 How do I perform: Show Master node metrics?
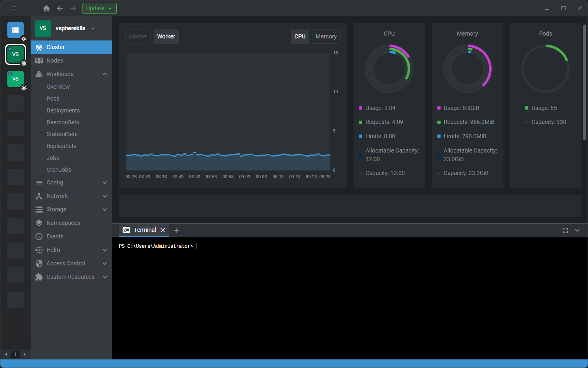point(138,36)
